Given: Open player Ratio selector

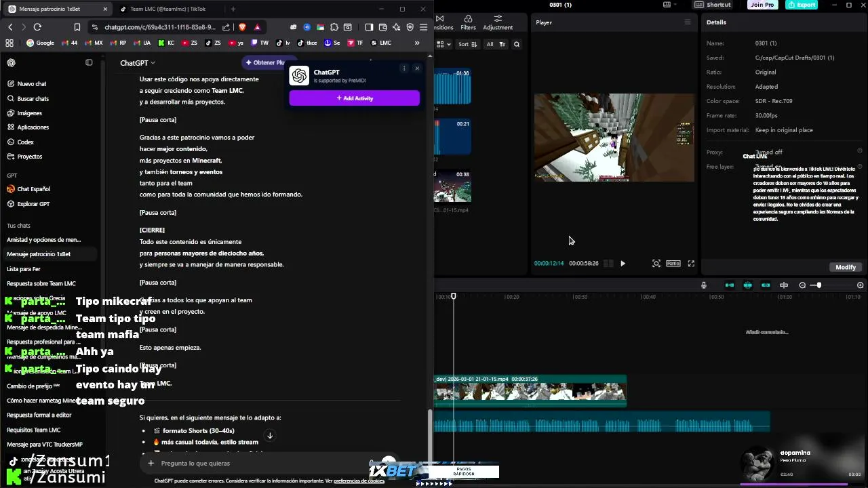Looking at the screenshot, I should click(673, 263).
